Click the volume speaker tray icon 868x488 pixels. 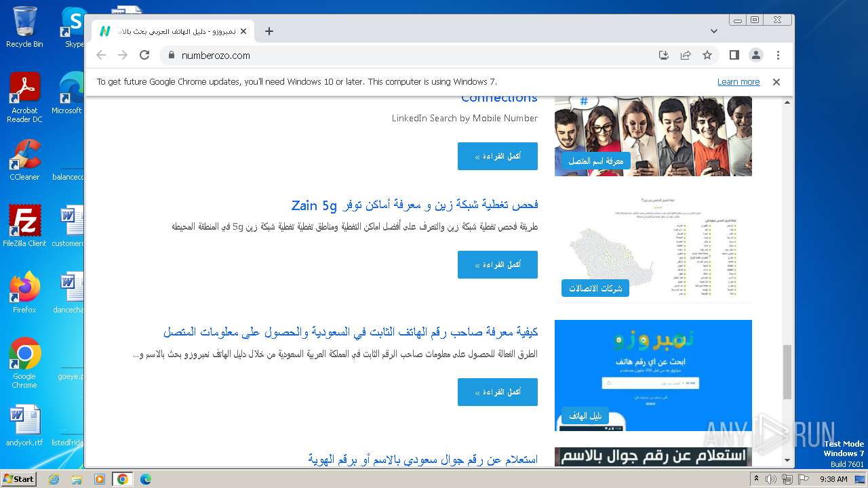point(771,479)
